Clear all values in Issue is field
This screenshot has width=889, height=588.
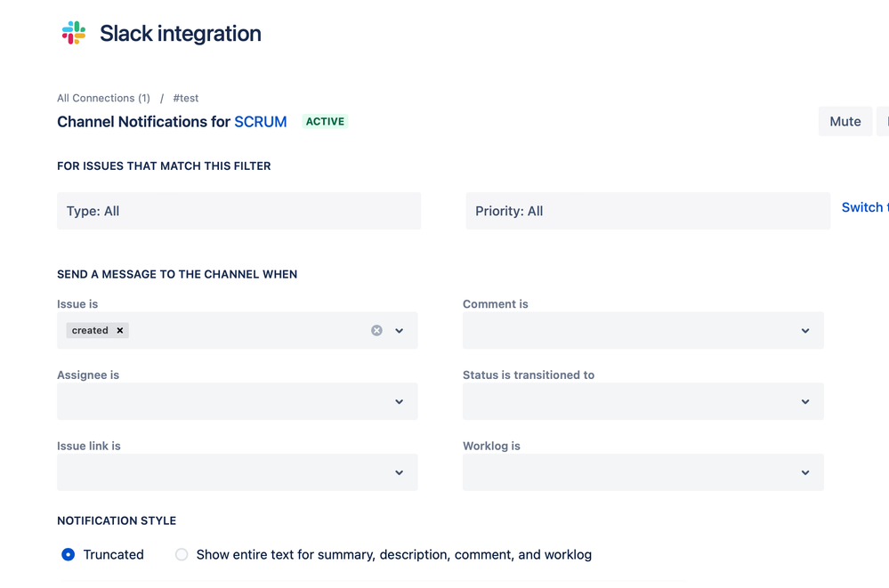[376, 330]
